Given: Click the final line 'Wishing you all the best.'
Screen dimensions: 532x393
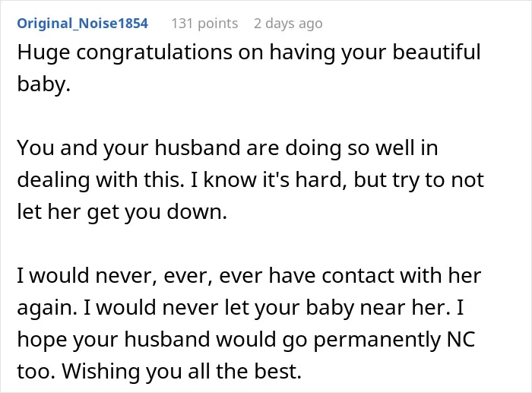Looking at the screenshot, I should 182,371.
